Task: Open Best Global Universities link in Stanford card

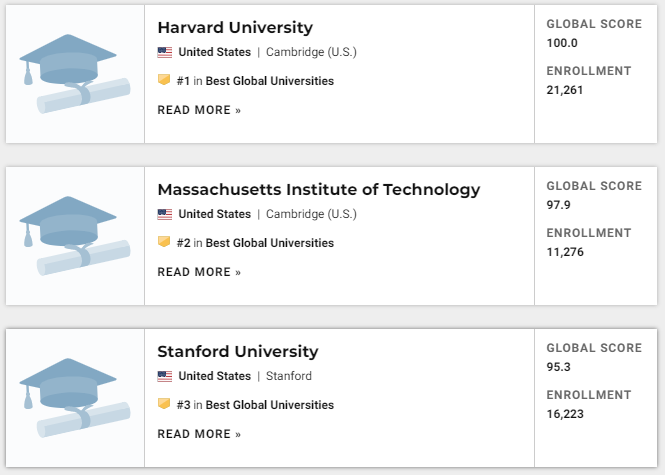Action: point(270,405)
